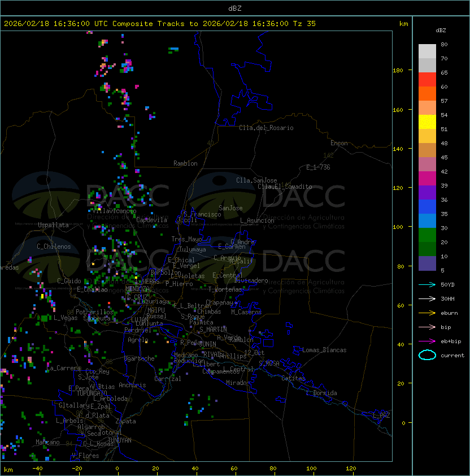
Task: Click the 'MENDOZA' city label
Action: pyautogui.click(x=137, y=288)
